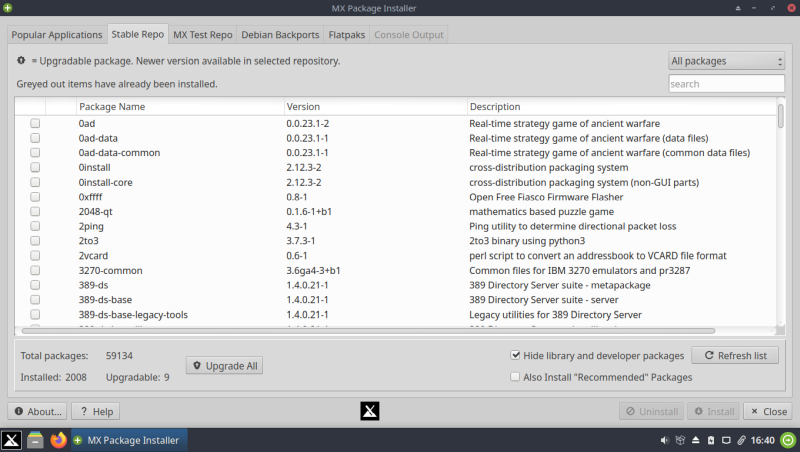This screenshot has width=800, height=452.
Task: Launch the file manager from the taskbar
Action: coord(35,440)
